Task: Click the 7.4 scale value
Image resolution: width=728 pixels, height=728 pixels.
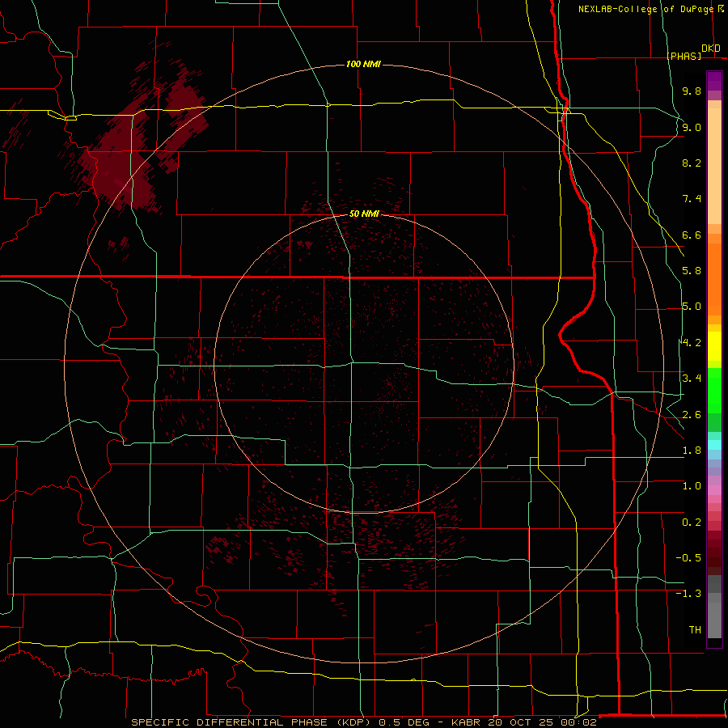Action: point(692,199)
